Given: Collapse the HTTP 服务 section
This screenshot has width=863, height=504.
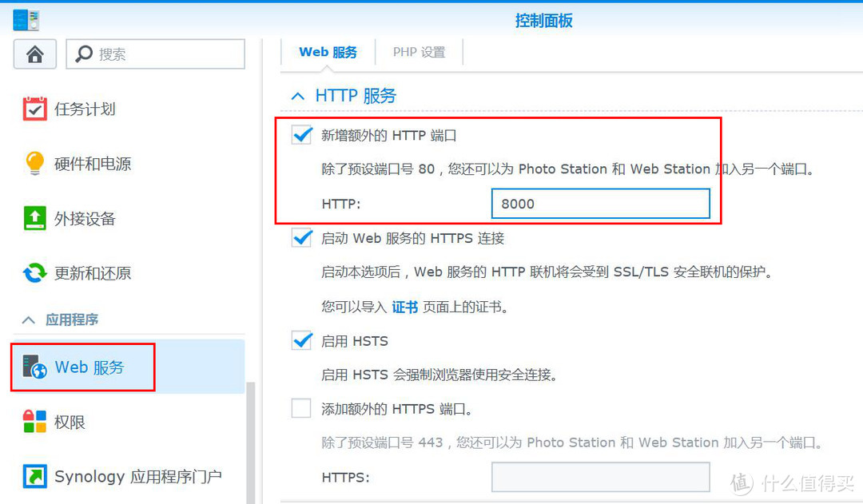Looking at the screenshot, I should (x=298, y=97).
